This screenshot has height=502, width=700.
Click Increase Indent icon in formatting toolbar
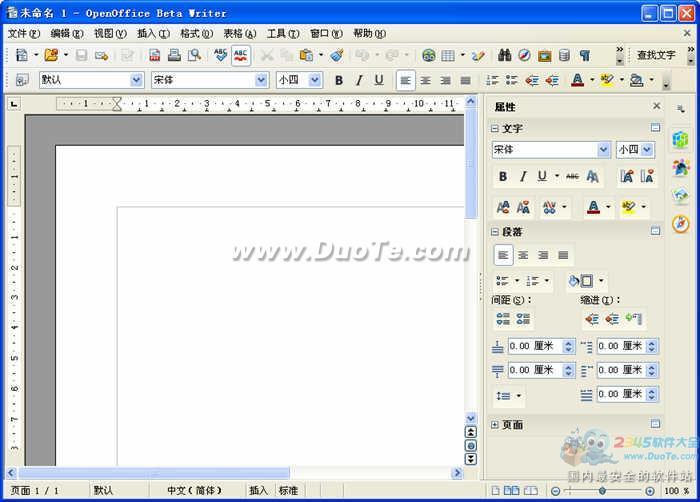click(552, 80)
